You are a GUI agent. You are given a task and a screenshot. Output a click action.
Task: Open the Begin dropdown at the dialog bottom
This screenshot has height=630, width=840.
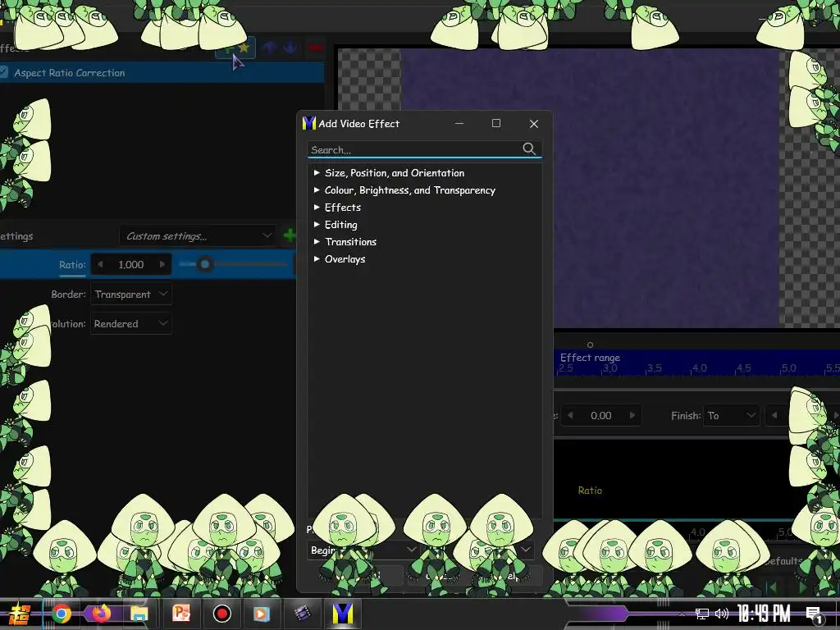coord(363,550)
